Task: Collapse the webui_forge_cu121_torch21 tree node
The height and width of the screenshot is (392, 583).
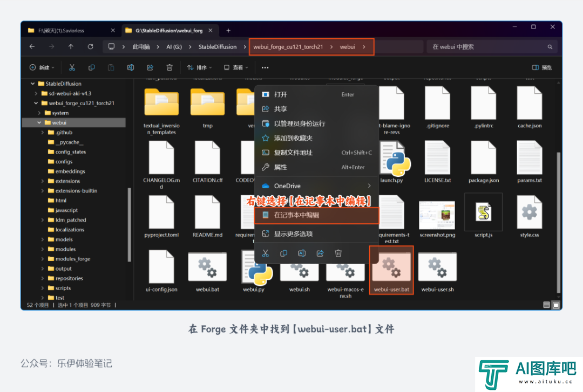Action: (x=36, y=103)
